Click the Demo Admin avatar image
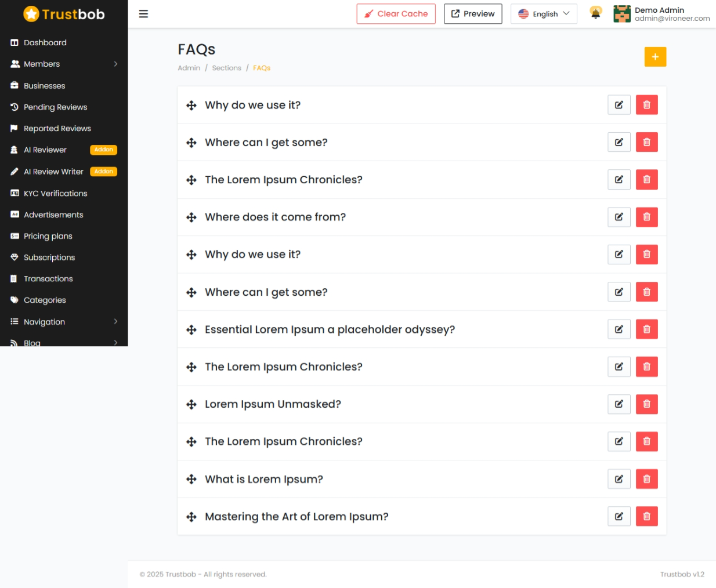Viewport: 716px width, 588px height. point(622,14)
